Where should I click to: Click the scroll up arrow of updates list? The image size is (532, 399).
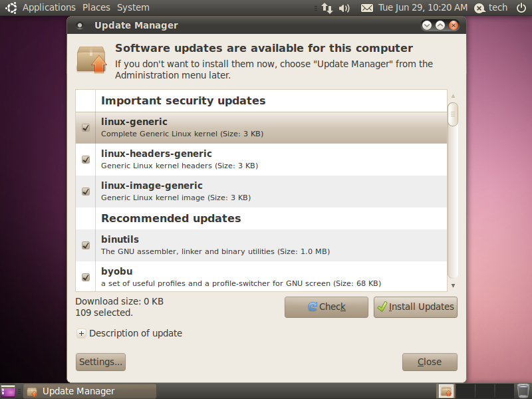click(x=453, y=96)
